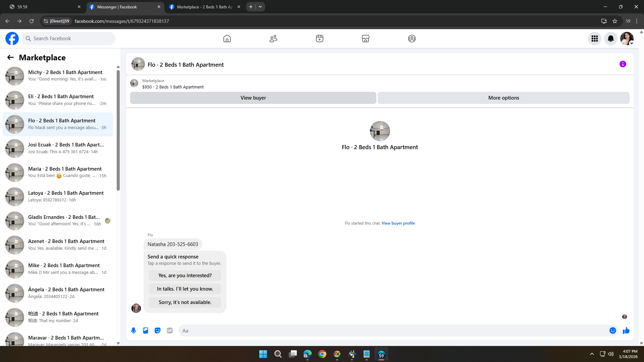Send a thumbs-up like
Viewport: 644px width, 362px height.
[x=626, y=330]
